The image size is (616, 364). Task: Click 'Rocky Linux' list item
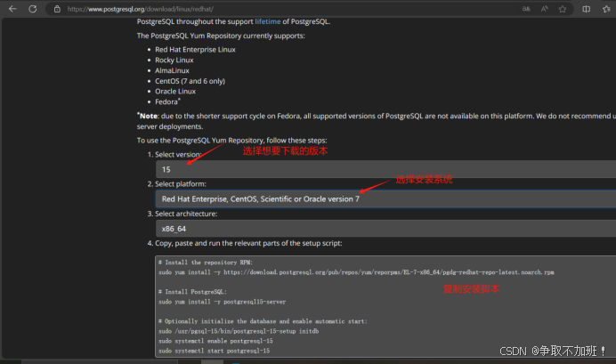click(174, 61)
